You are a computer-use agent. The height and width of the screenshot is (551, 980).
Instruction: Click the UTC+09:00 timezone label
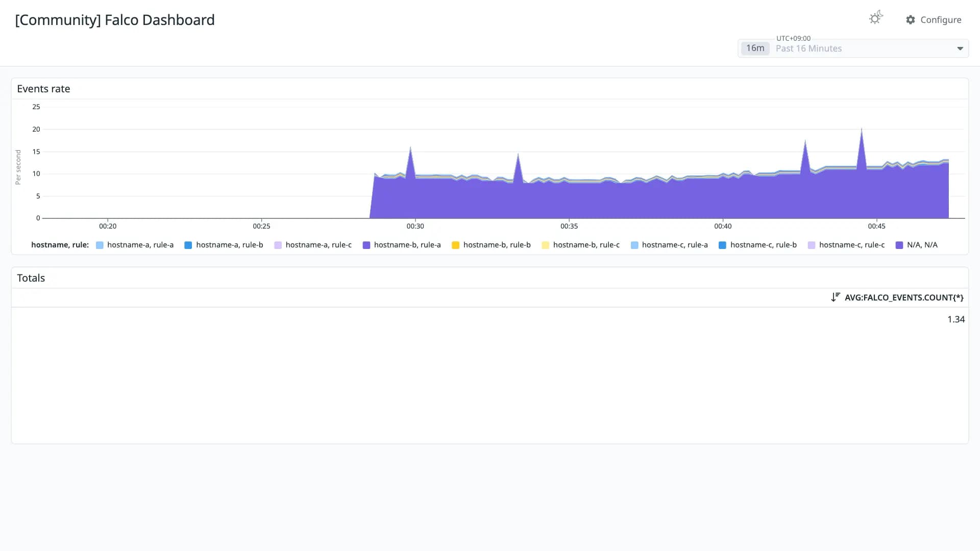click(x=793, y=38)
